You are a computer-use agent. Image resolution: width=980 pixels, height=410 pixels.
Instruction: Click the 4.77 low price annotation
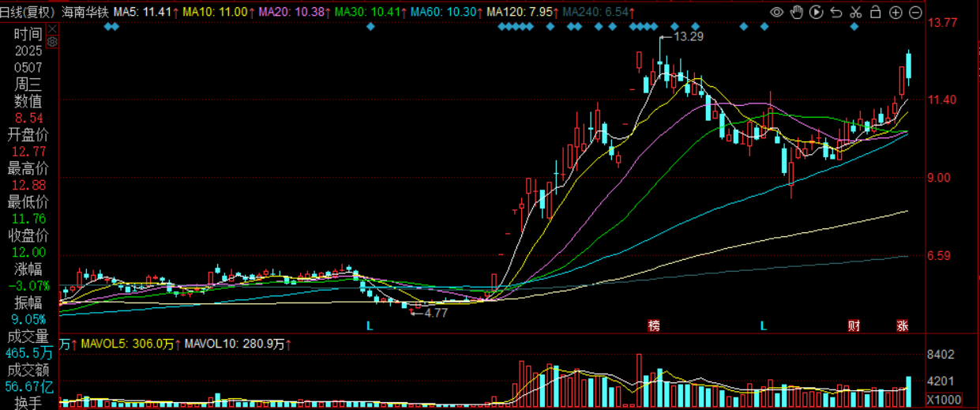coord(436,313)
